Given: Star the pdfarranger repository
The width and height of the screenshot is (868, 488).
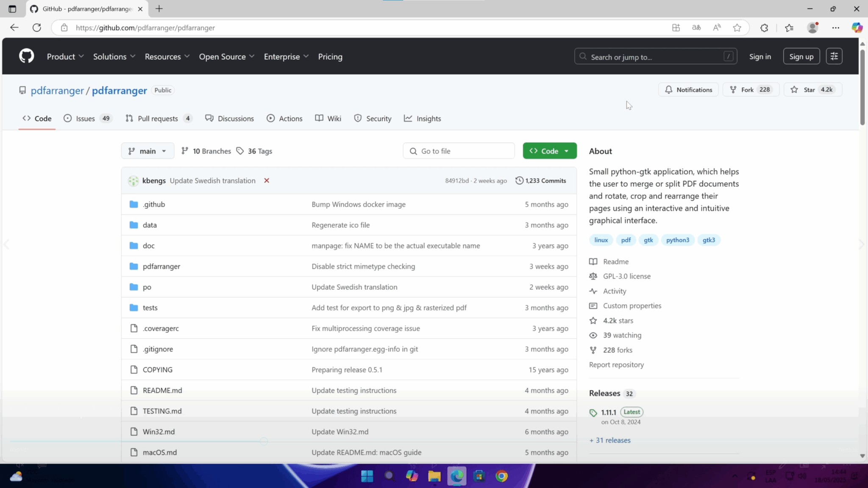Looking at the screenshot, I should coord(813,90).
